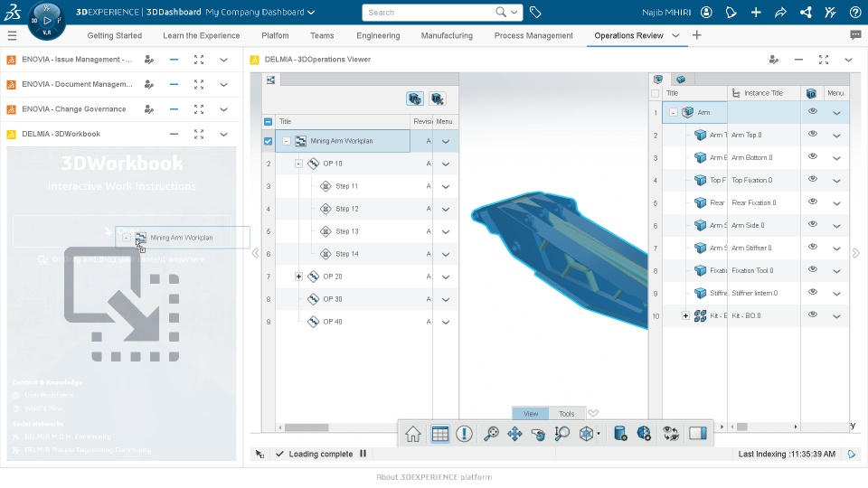Open notifications bell icon
The width and height of the screenshot is (868, 488).
pos(731,12)
